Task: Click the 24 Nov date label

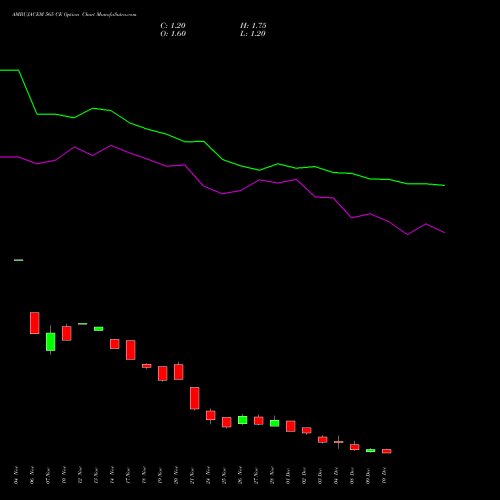Action: (208, 475)
